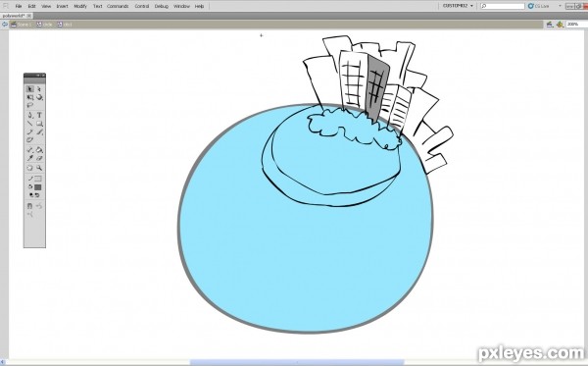
Task: Open the Control menu
Action: pos(142,6)
